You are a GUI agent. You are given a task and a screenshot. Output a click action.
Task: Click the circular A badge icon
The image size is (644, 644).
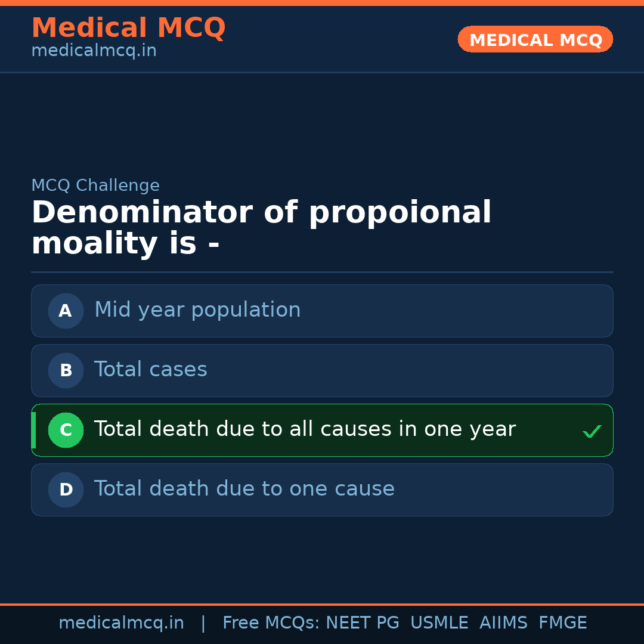66,311
